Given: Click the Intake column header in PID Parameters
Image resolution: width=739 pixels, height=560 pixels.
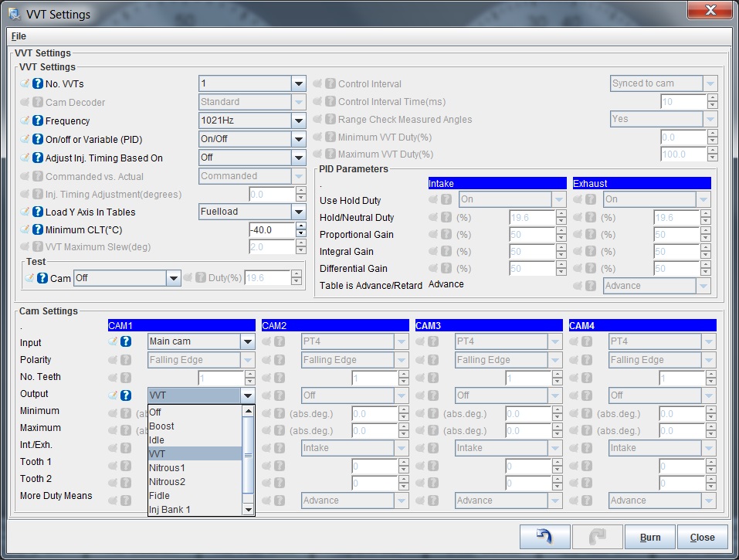Looking at the screenshot, I should 497,183.
